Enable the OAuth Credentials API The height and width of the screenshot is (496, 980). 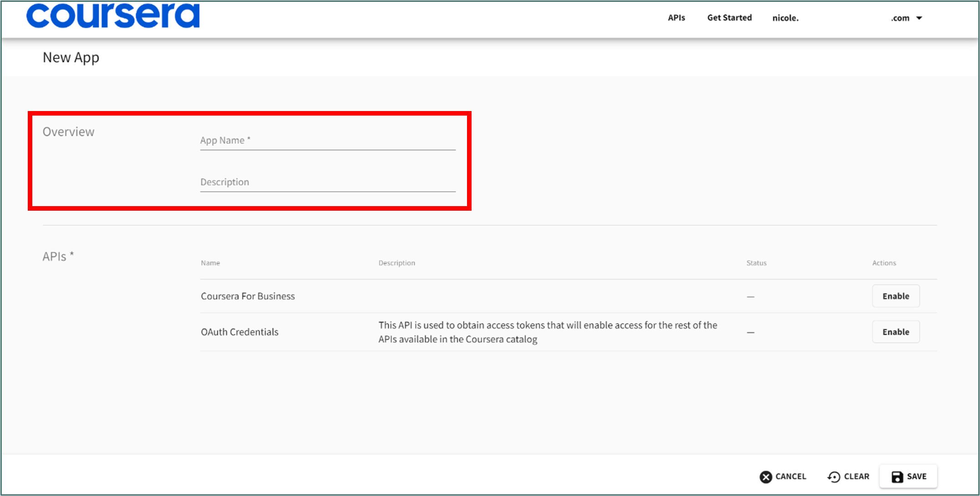895,332
